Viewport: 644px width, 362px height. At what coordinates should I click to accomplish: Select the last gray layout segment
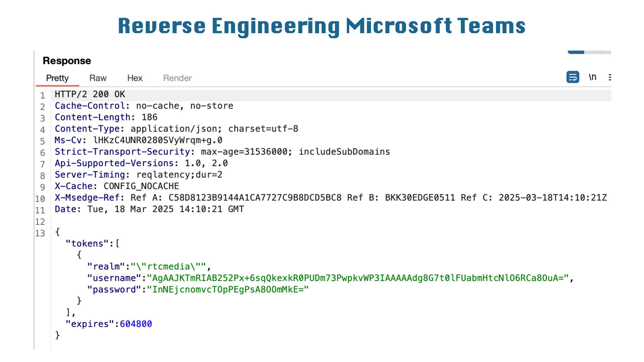pos(606,52)
